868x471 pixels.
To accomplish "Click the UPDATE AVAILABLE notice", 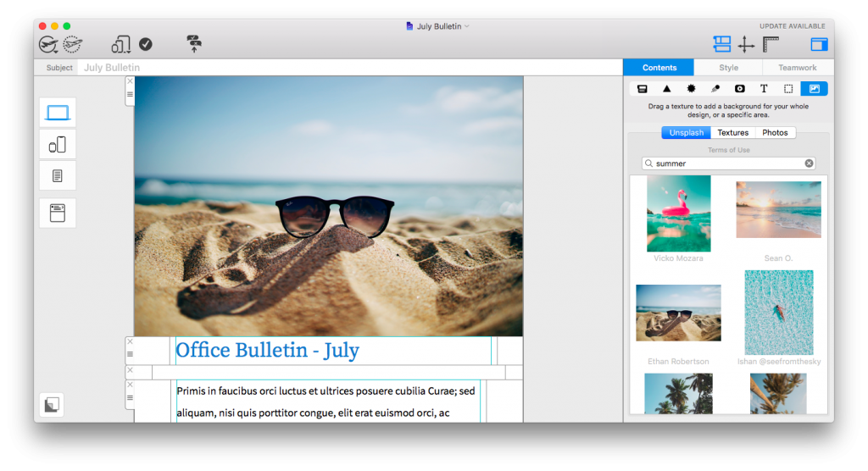I will click(x=793, y=26).
